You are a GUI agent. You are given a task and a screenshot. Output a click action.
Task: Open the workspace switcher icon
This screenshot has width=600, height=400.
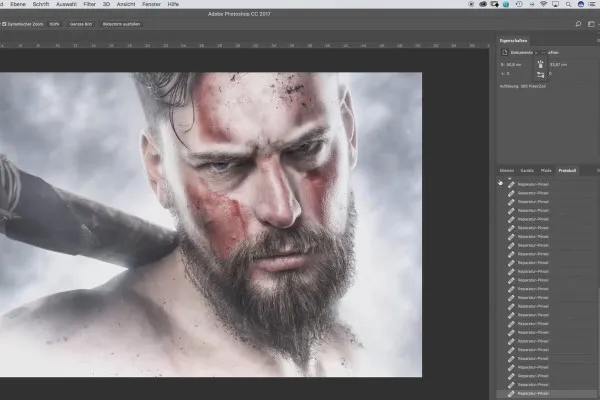[x=591, y=24]
